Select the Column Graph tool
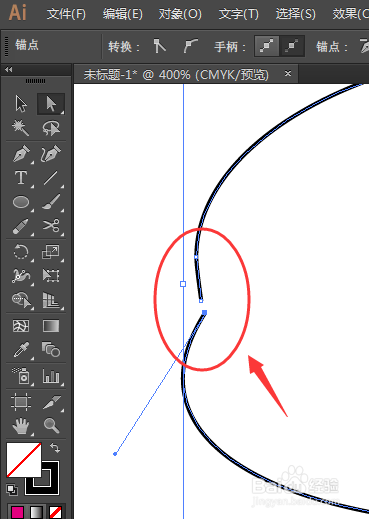The width and height of the screenshot is (369, 519). 51,376
